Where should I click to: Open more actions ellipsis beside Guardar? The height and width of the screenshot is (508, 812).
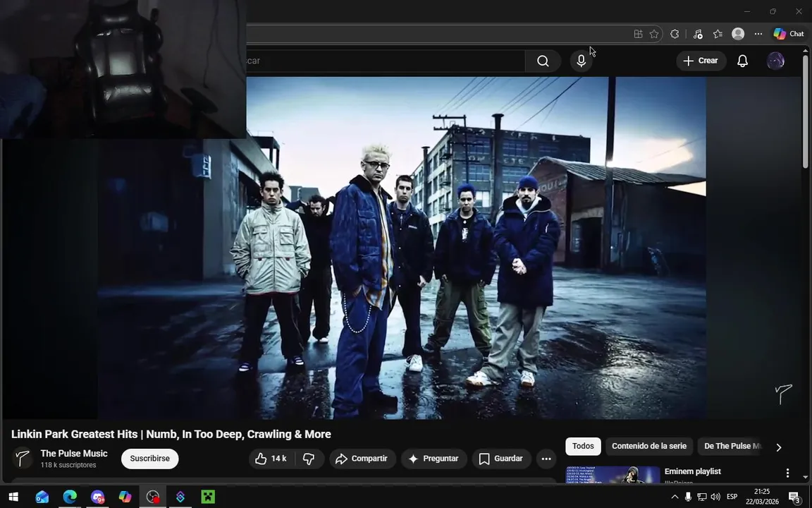pos(546,459)
